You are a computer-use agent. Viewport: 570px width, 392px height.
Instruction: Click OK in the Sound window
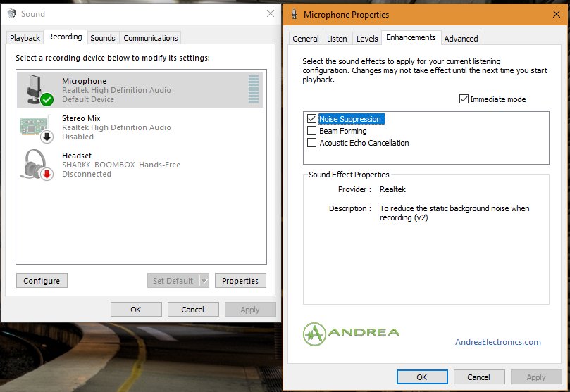point(136,310)
